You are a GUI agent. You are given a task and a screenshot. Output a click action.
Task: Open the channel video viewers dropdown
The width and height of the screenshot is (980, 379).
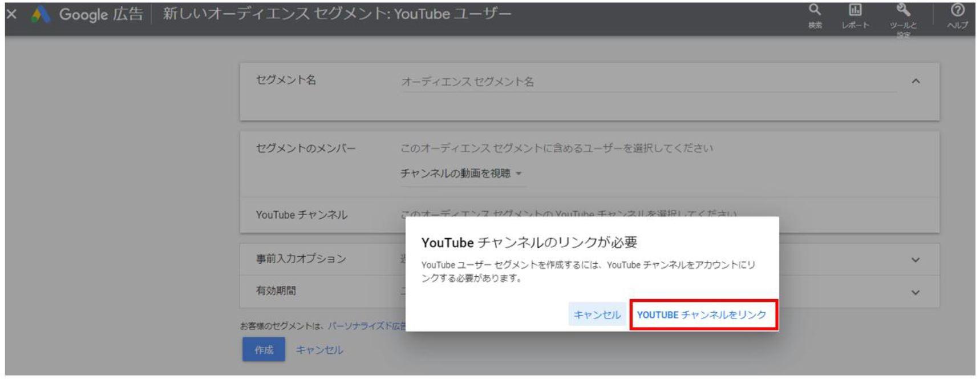tap(463, 174)
